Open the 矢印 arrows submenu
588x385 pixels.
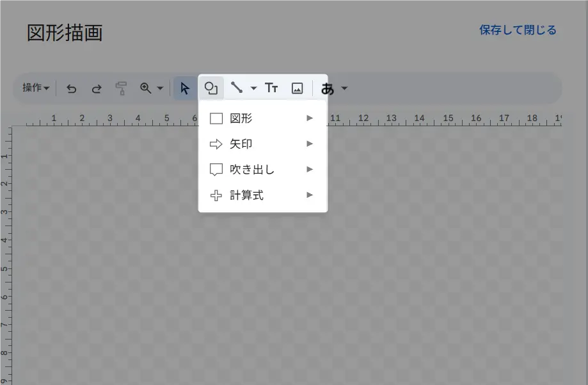coord(262,144)
